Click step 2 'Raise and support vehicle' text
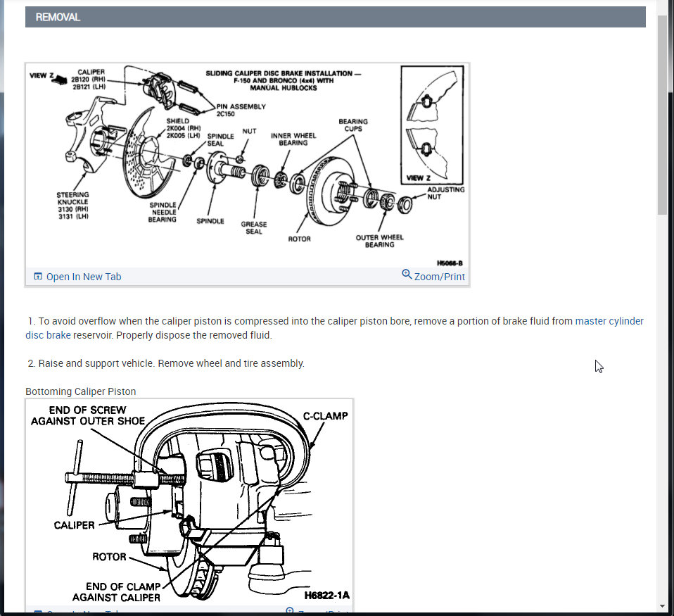The width and height of the screenshot is (674, 616). click(x=166, y=363)
